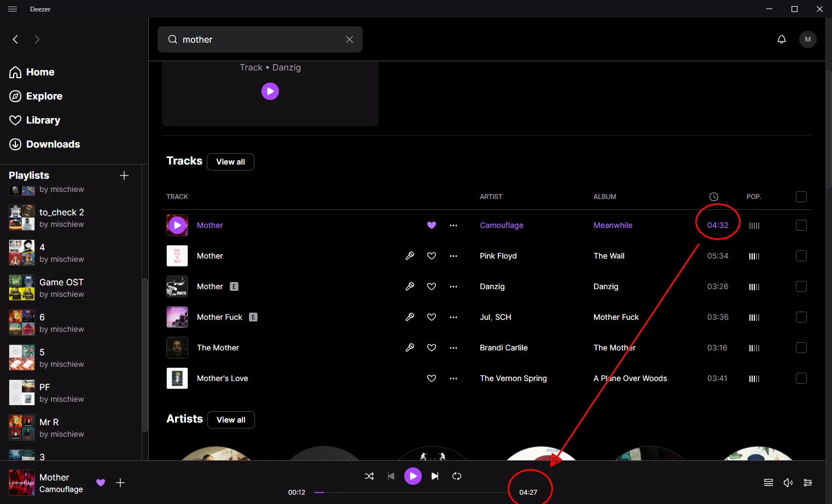
Task: Favorite the Mother Fuck track
Action: tap(432, 317)
